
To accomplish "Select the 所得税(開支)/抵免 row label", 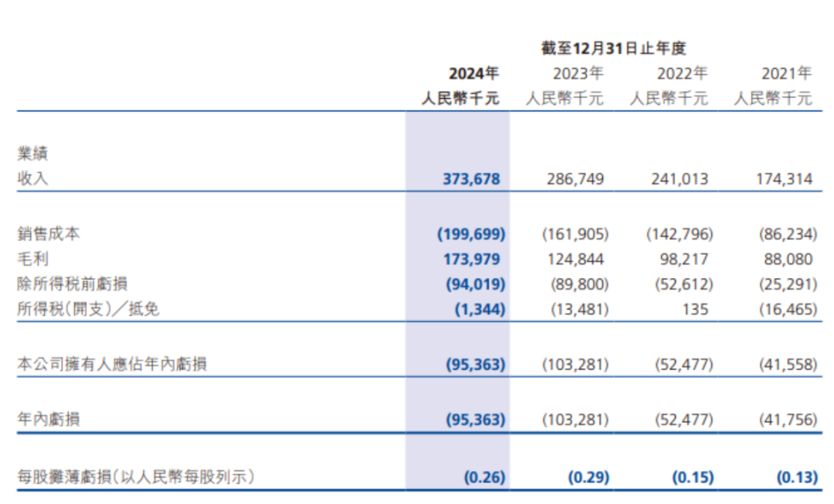I will coord(88,309).
